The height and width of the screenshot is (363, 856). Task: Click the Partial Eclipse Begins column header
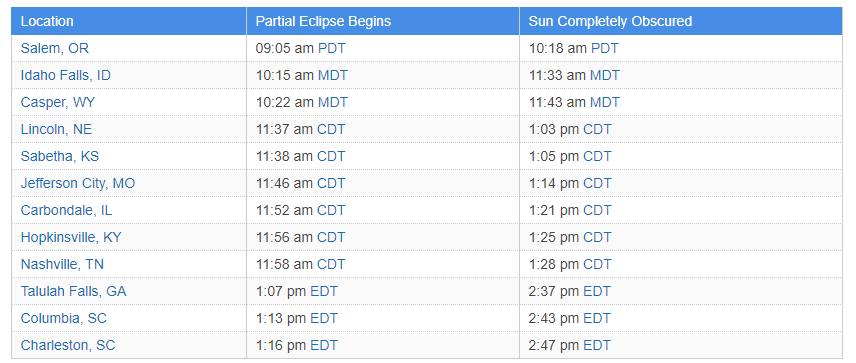[x=323, y=21]
